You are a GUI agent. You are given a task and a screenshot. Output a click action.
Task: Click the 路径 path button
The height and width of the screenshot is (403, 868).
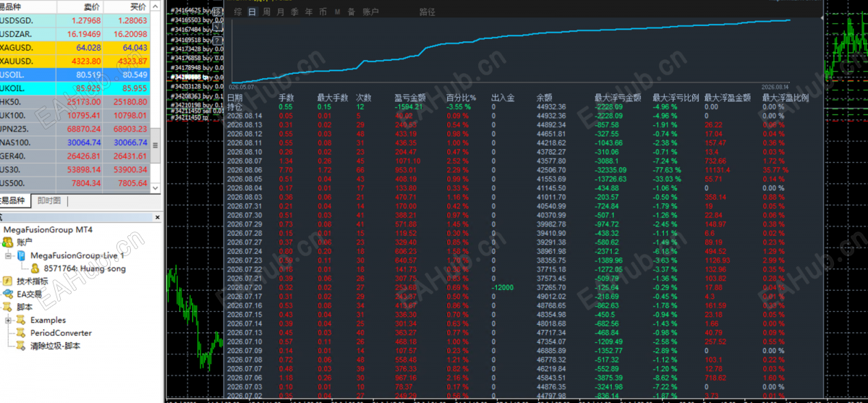tap(427, 12)
